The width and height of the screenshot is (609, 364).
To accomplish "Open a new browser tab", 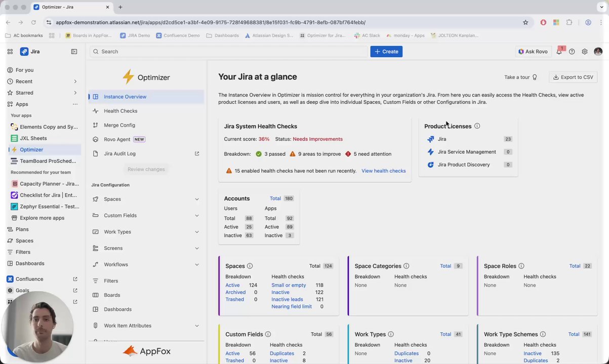I will point(120,7).
